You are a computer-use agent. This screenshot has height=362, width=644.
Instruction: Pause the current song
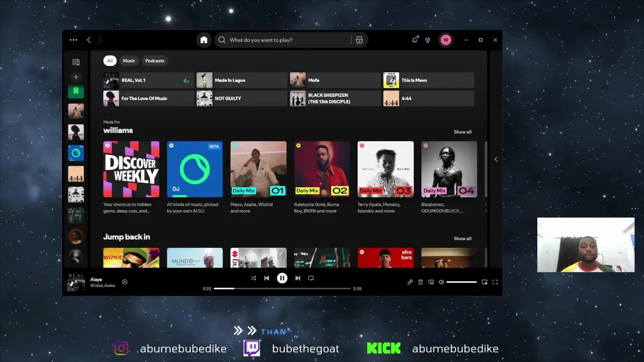tap(282, 278)
